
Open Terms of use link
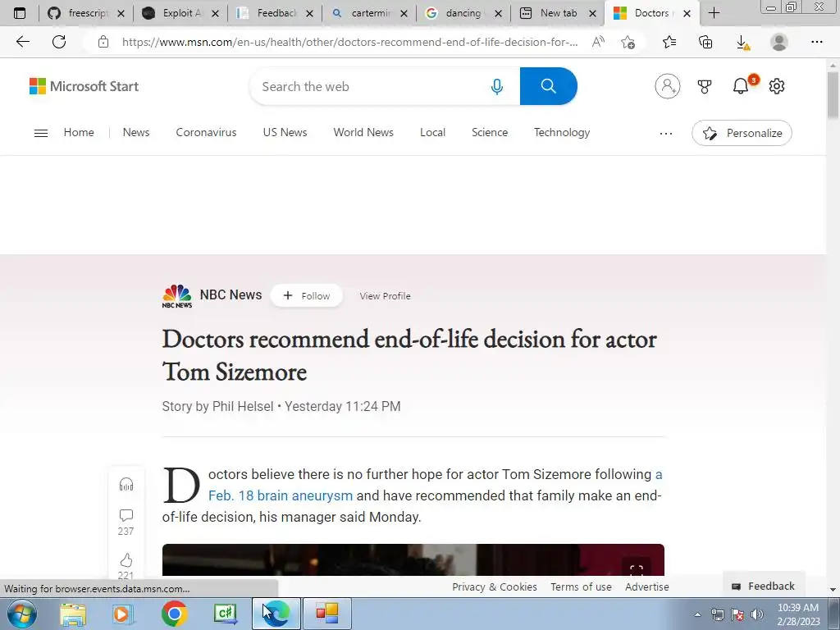tap(581, 587)
